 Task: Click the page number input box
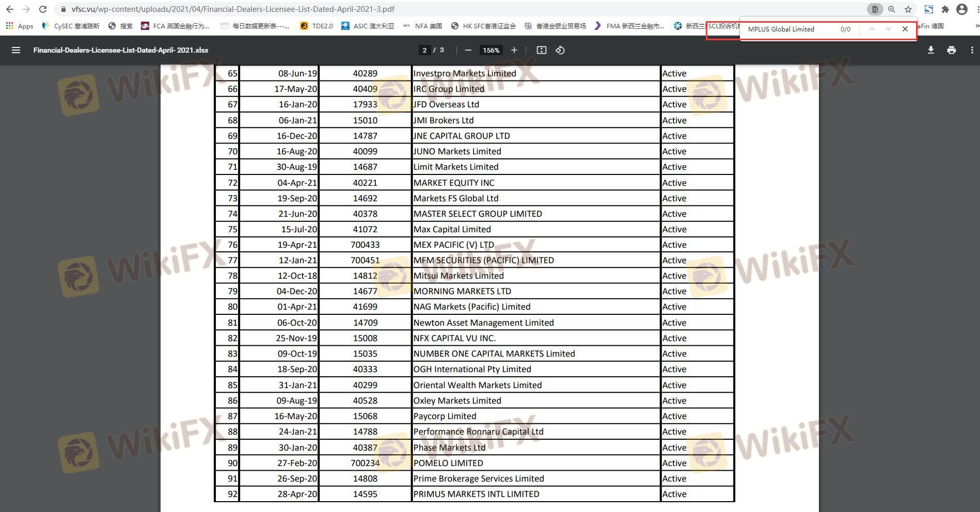(424, 50)
